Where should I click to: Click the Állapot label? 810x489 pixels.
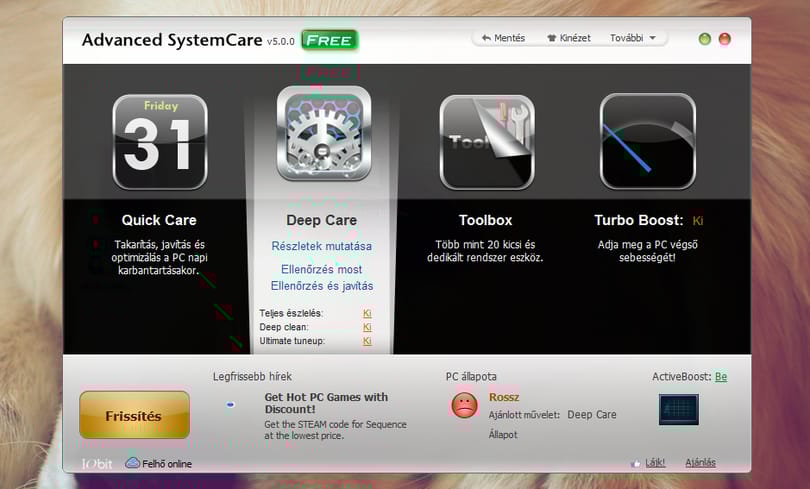[503, 435]
